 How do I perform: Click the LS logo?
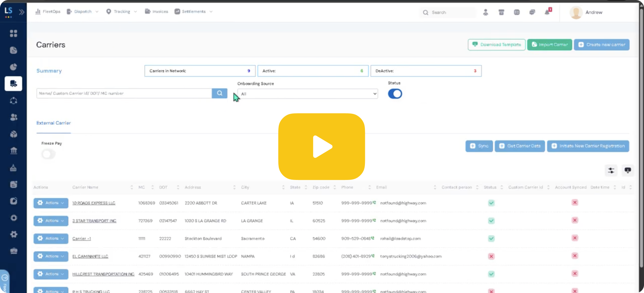pos(9,12)
